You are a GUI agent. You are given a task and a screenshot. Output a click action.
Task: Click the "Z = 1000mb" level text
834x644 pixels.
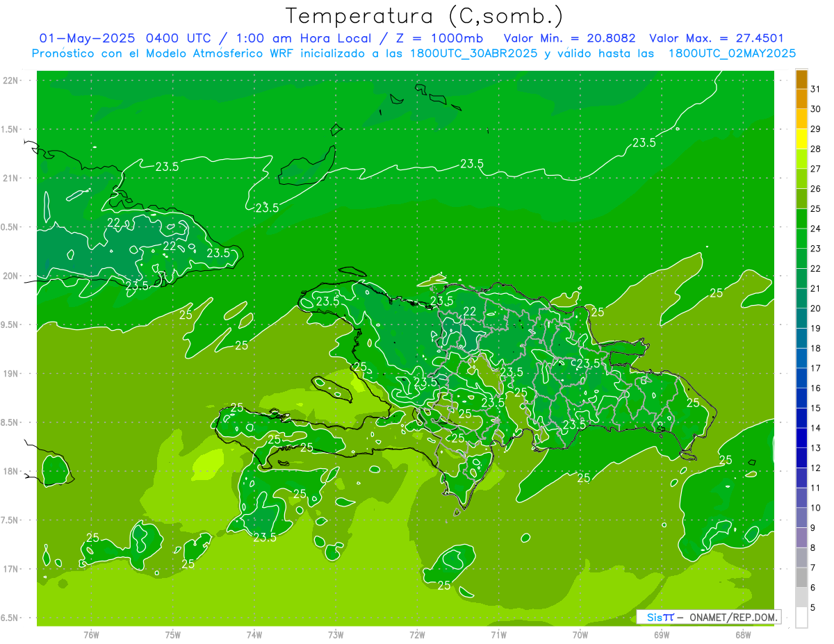point(439,38)
